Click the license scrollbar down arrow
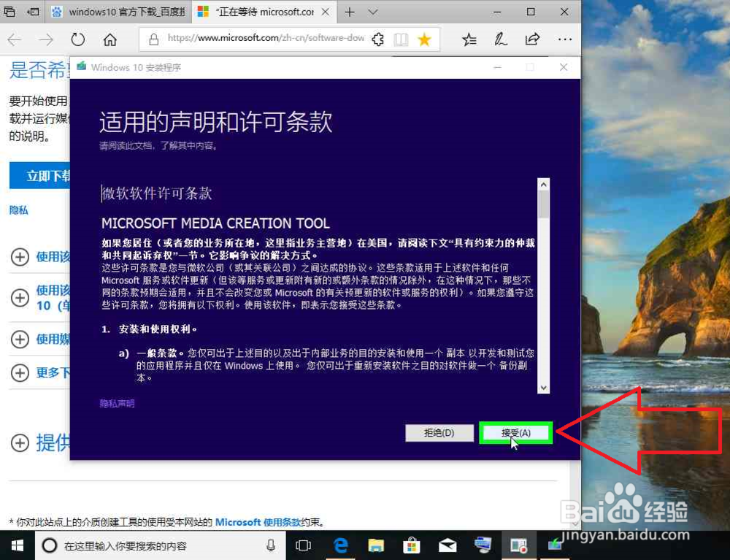 click(x=543, y=387)
